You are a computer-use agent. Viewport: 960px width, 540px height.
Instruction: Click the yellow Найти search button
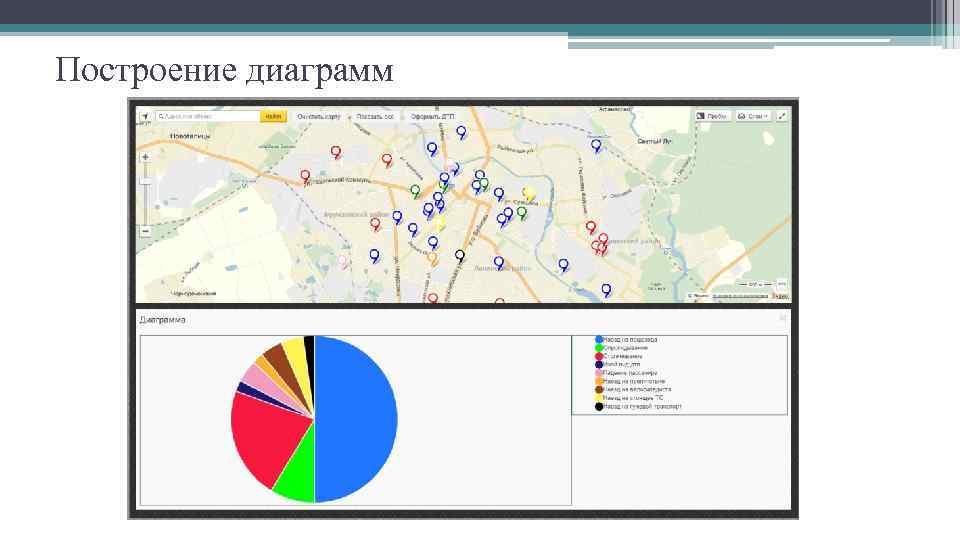[x=273, y=116]
